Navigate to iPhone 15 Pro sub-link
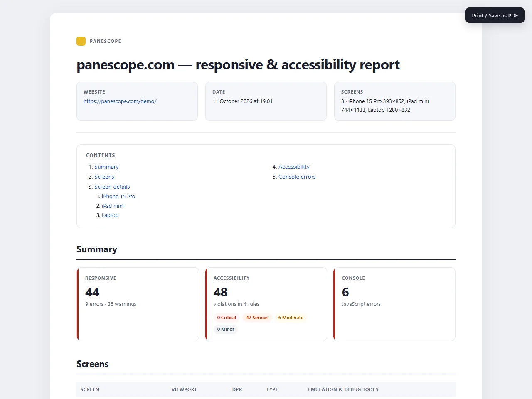Image resolution: width=532 pixels, height=399 pixels. pyautogui.click(x=118, y=196)
